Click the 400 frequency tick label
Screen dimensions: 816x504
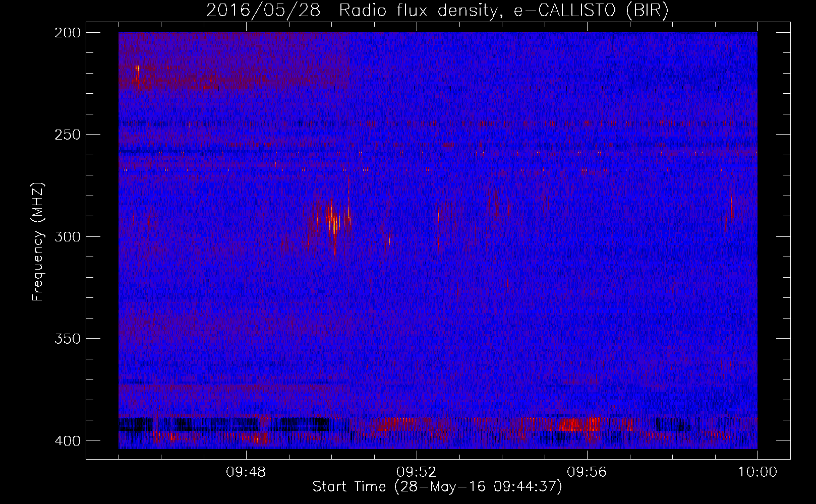pyautogui.click(x=68, y=441)
